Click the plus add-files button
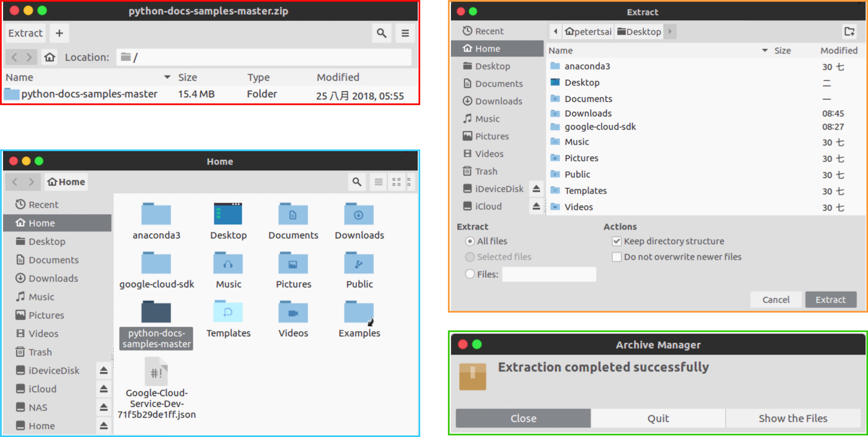 pos(59,33)
